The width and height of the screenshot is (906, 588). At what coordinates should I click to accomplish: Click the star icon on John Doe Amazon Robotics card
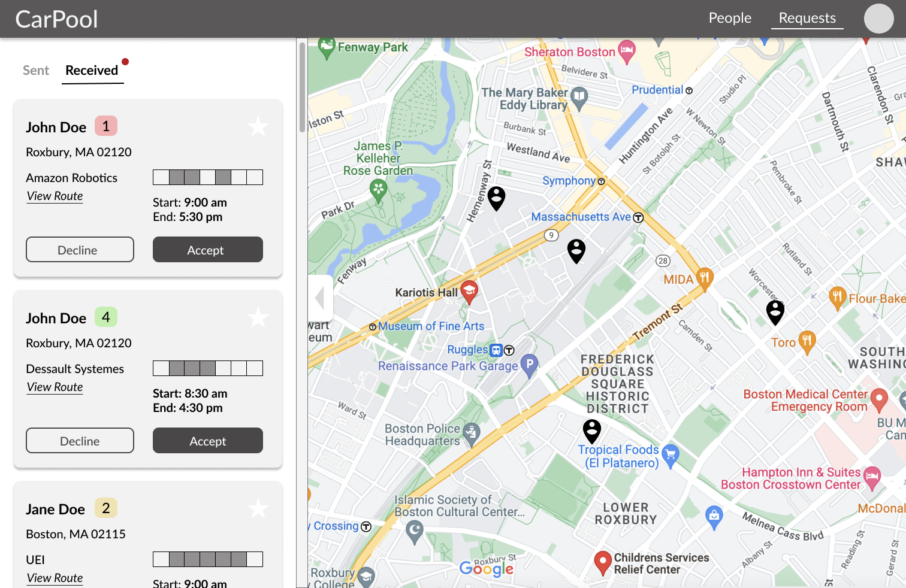point(258,126)
